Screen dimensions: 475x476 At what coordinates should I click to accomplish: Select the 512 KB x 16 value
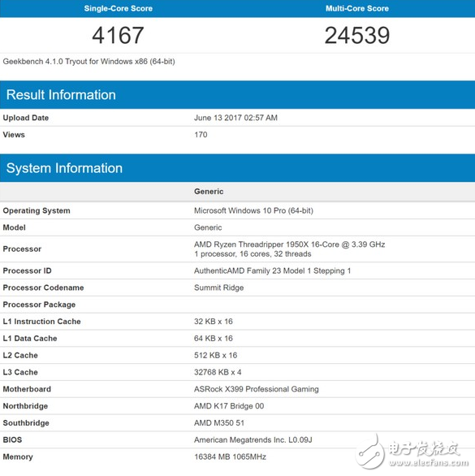(x=215, y=356)
